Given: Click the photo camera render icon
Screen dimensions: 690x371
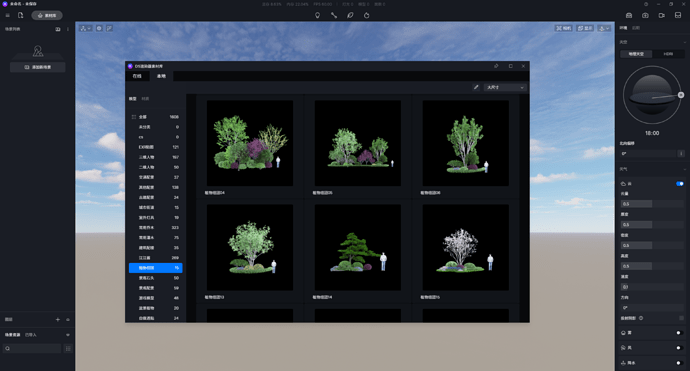Looking at the screenshot, I should pos(645,15).
